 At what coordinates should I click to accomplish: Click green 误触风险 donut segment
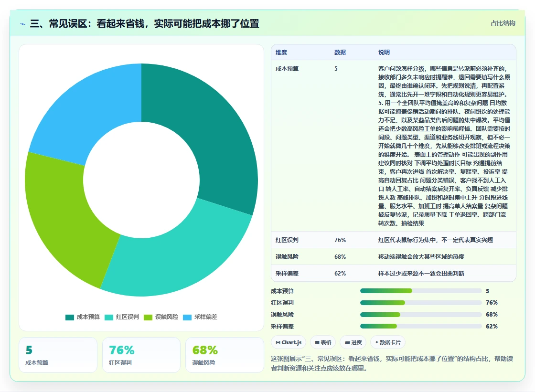65,218
